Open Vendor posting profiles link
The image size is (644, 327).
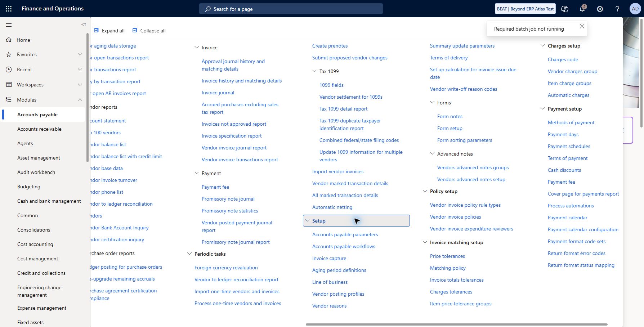coord(338,294)
